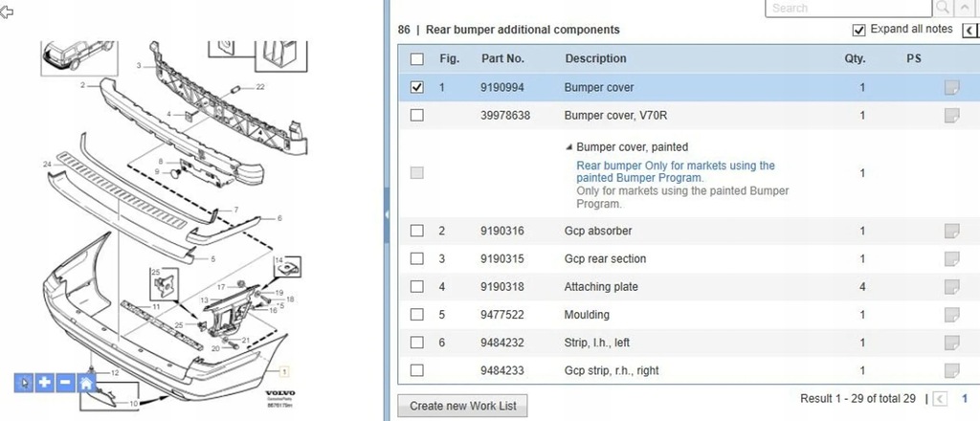Check the Gcp rear section checkbox
Screen dimensions: 980x421
point(417,258)
